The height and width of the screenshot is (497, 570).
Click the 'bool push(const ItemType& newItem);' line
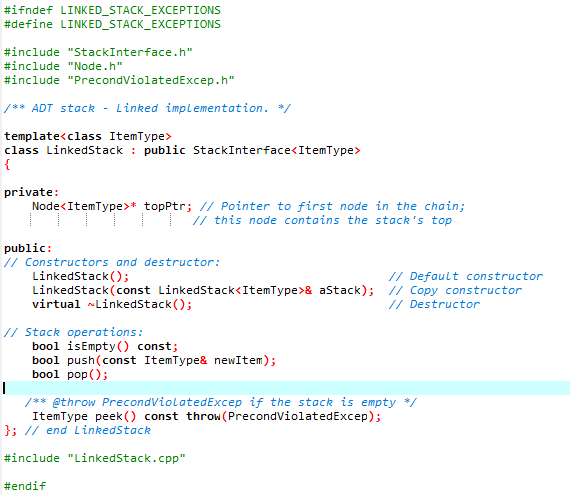coord(154,360)
